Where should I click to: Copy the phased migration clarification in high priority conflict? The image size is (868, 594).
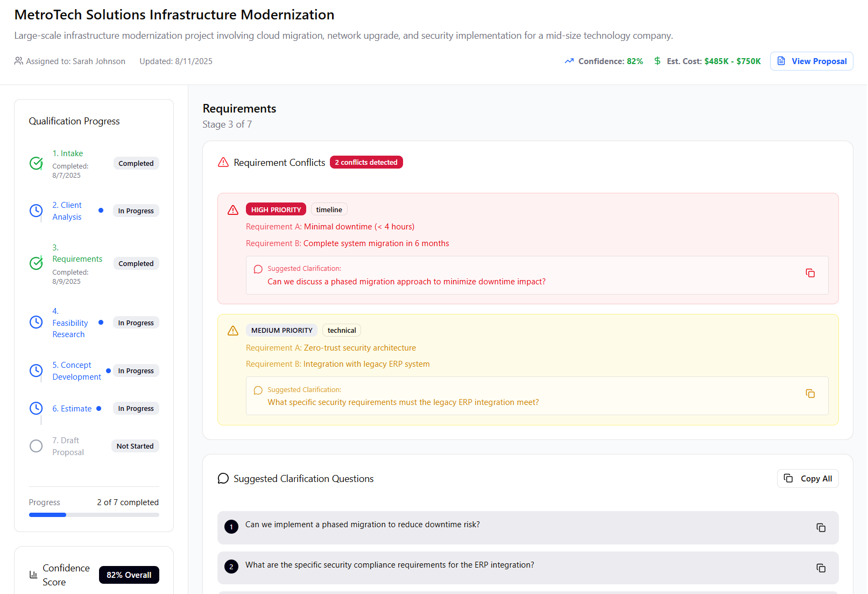pos(810,273)
